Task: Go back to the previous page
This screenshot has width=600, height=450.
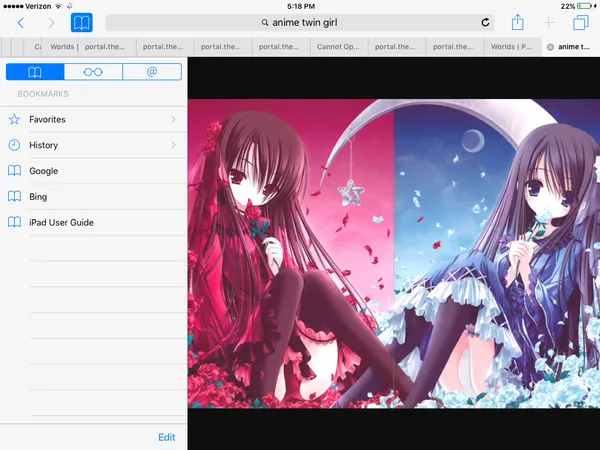Action: tap(21, 23)
